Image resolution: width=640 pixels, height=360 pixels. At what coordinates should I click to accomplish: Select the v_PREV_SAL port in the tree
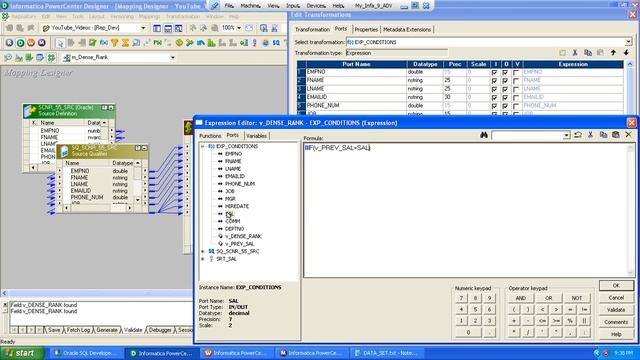pyautogui.click(x=240, y=244)
